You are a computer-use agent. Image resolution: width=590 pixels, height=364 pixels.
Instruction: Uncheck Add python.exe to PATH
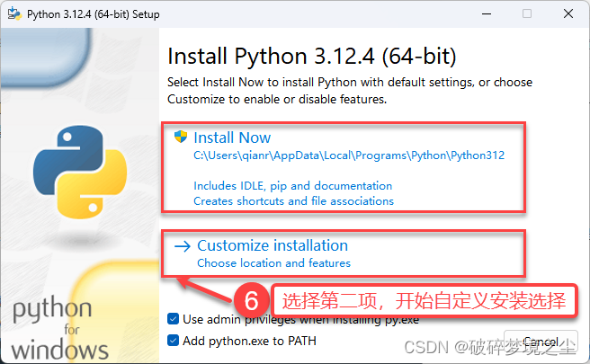click(173, 341)
